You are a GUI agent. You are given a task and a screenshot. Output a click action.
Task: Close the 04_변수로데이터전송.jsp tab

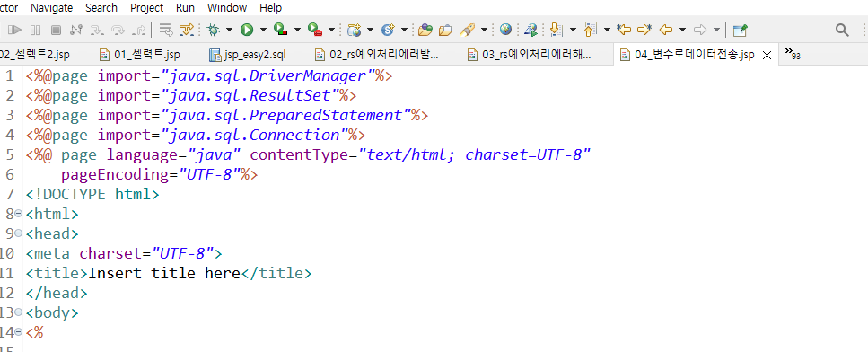(x=767, y=56)
